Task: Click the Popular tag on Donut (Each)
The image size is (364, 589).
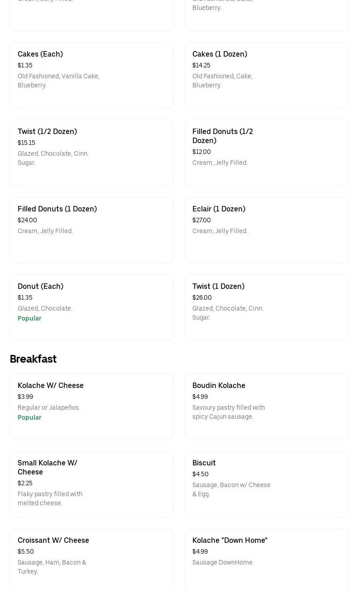Action: 29,318
